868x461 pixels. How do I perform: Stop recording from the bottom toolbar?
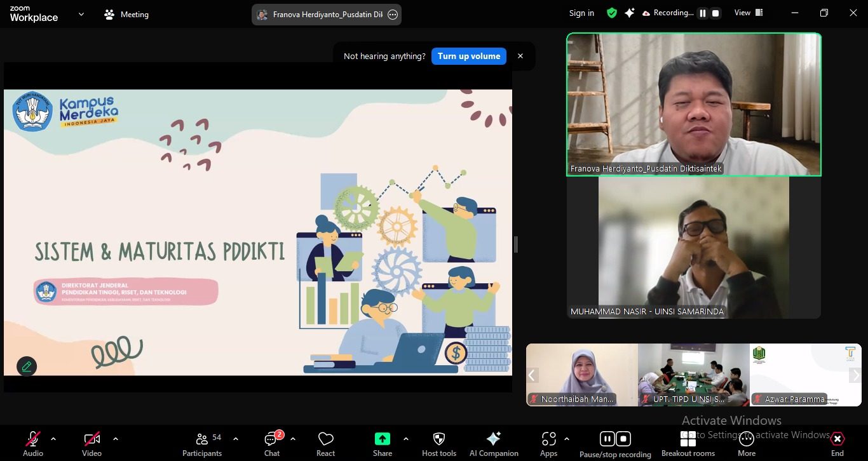(624, 439)
